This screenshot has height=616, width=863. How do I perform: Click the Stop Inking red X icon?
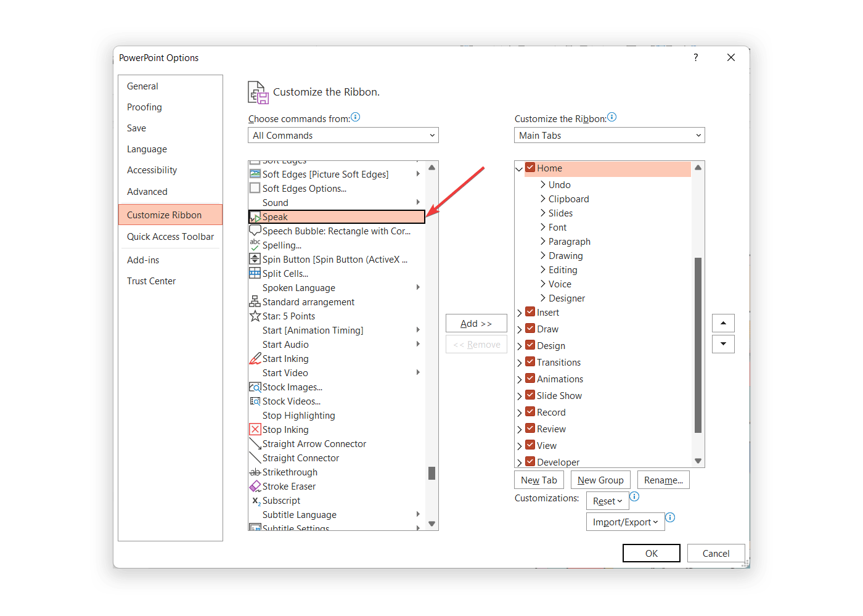click(255, 429)
